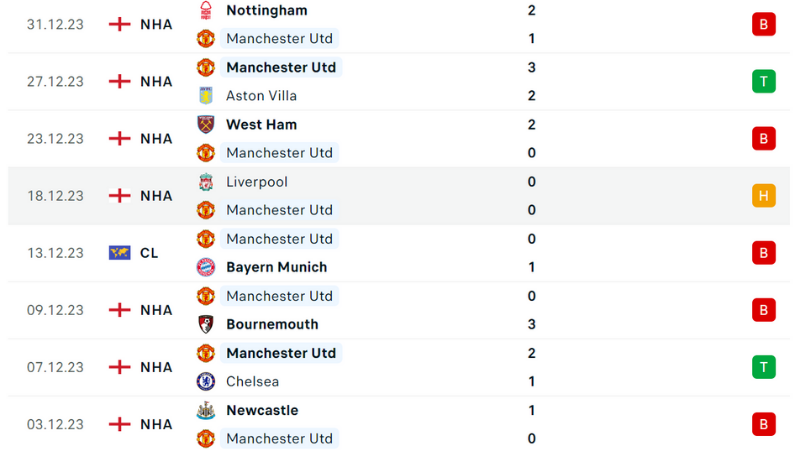This screenshot has width=800, height=450.
Task: Open the Bayern Munich team link
Action: coord(277,267)
